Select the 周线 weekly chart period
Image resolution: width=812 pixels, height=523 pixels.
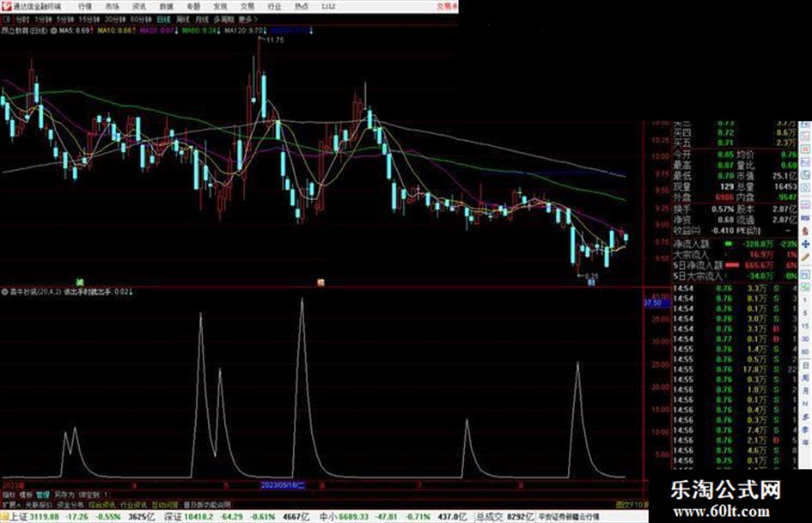pos(183,19)
